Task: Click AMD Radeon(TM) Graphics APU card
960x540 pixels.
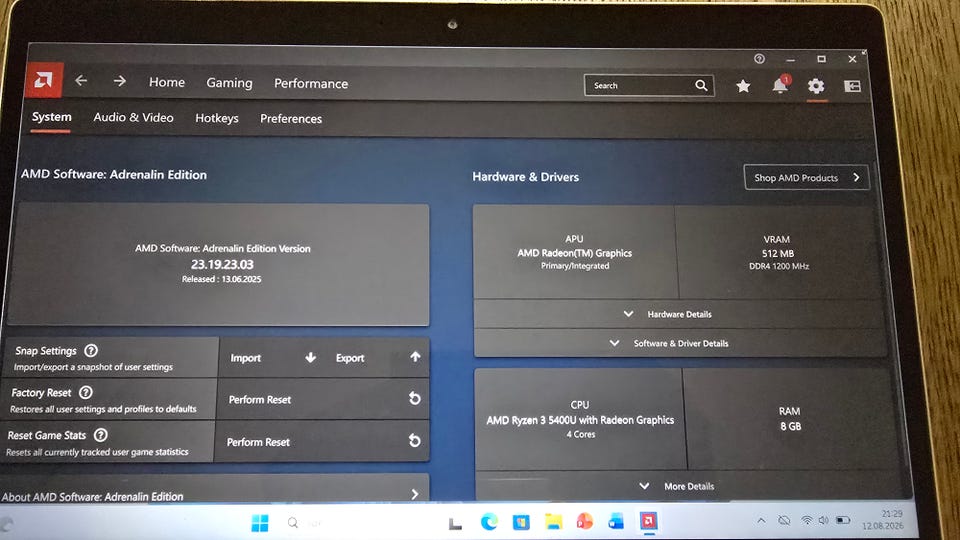Action: pyautogui.click(x=574, y=252)
